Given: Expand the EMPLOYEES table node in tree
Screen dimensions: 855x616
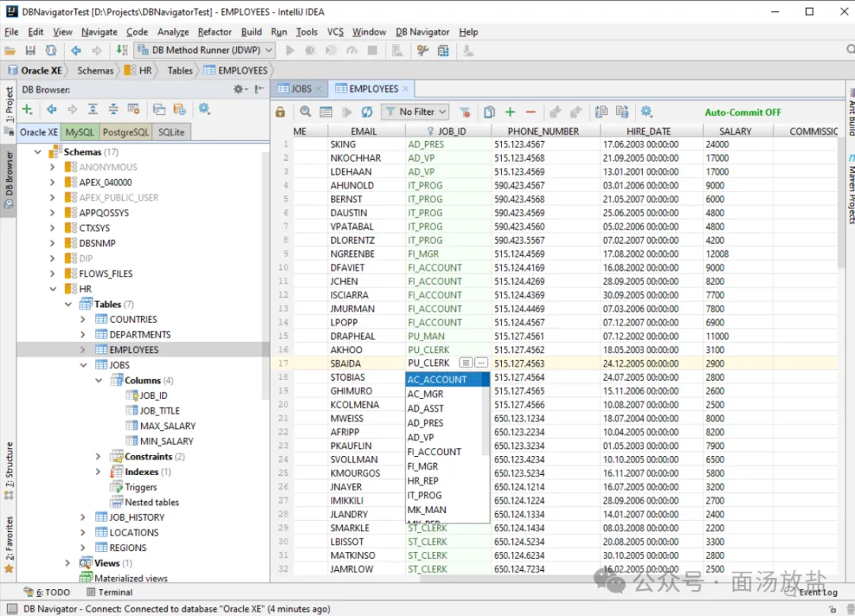Looking at the screenshot, I should pos(83,350).
